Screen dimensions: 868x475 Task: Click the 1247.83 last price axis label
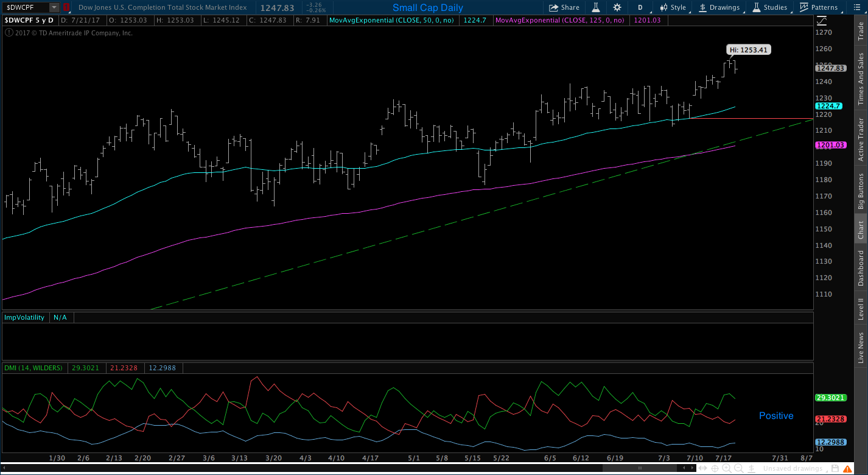point(830,68)
